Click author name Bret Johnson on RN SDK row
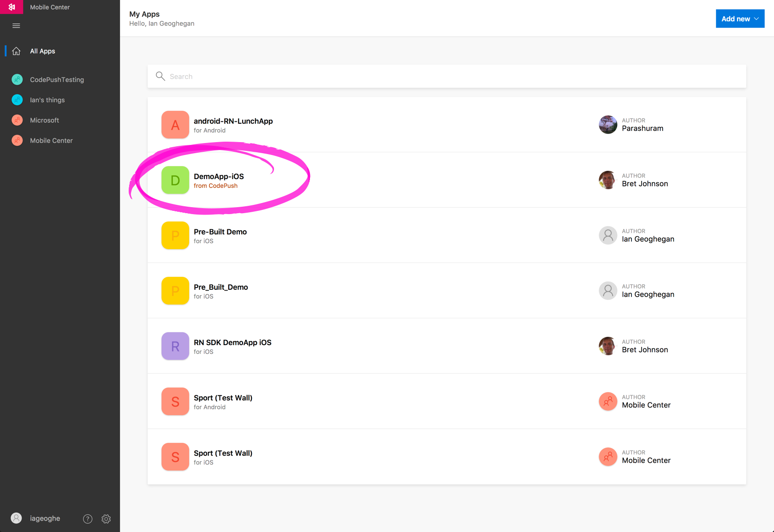Image resolution: width=774 pixels, height=532 pixels. (x=645, y=350)
